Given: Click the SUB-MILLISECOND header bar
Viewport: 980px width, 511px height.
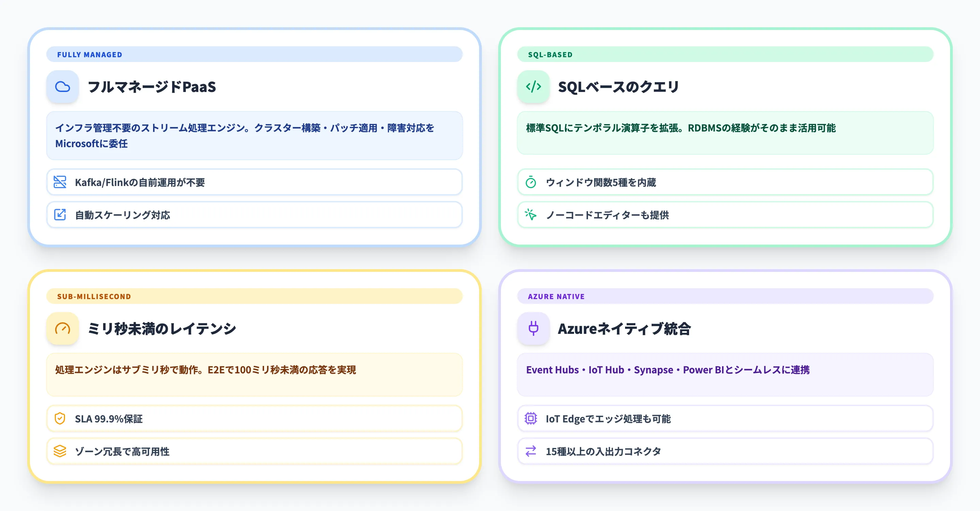Looking at the screenshot, I should tap(94, 296).
